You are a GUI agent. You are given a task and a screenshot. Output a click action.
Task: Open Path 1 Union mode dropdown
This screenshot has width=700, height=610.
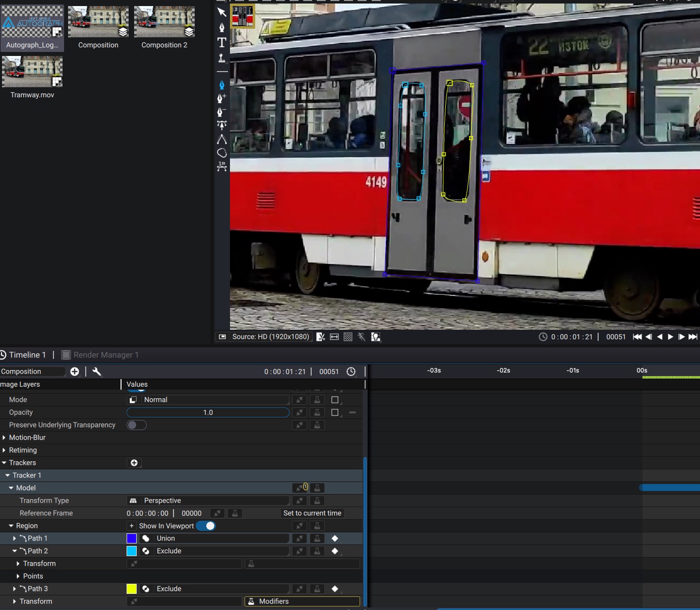(x=214, y=538)
